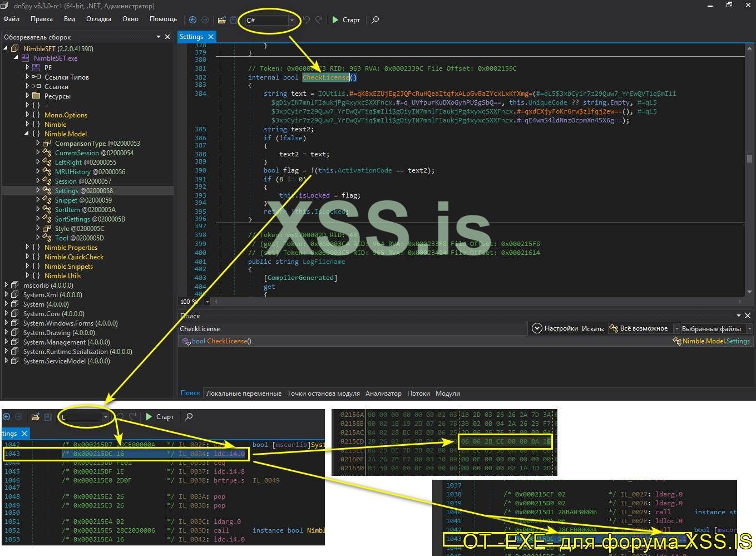756x556 pixels.
Task: Open the Отладка menu
Action: 98,19
